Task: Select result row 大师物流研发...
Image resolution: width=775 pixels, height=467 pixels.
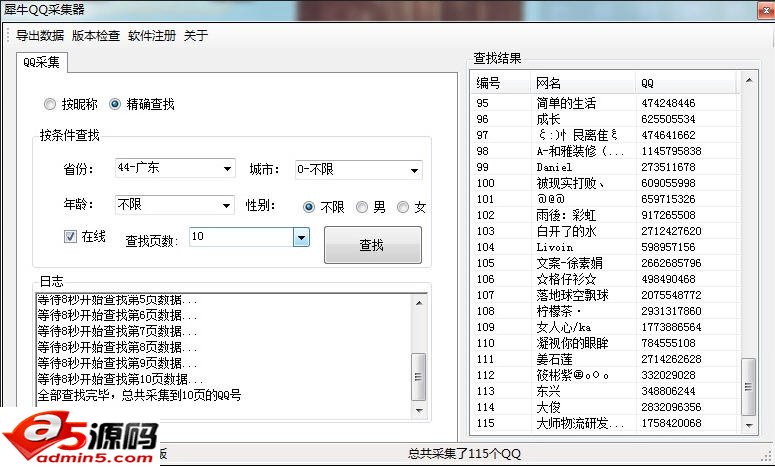Action: (x=605, y=423)
